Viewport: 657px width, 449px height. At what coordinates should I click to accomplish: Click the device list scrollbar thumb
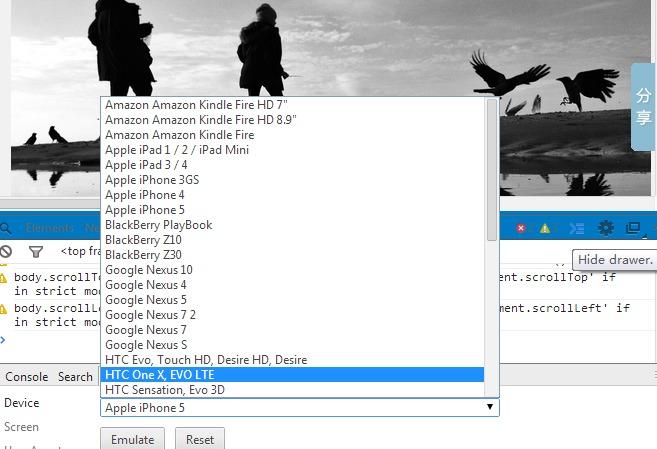(492, 170)
